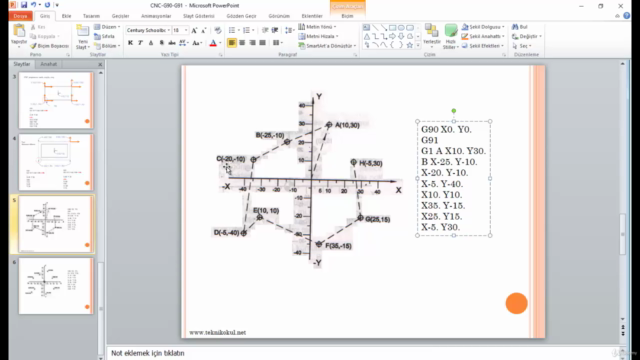Open the font size 18 dropdown
Image resolution: width=640 pixels, height=360 pixels.
point(186,30)
